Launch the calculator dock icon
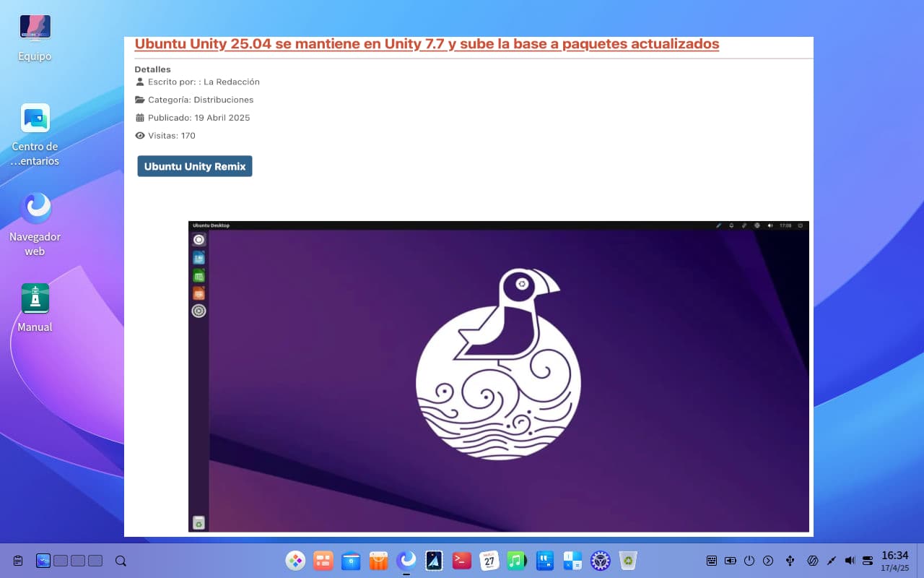This screenshot has width=924, height=578. point(572,561)
